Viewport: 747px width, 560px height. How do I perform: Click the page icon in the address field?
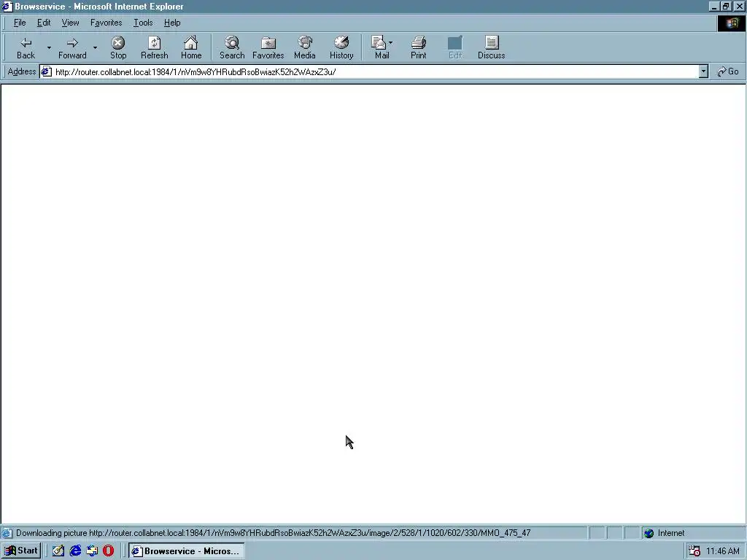(46, 72)
